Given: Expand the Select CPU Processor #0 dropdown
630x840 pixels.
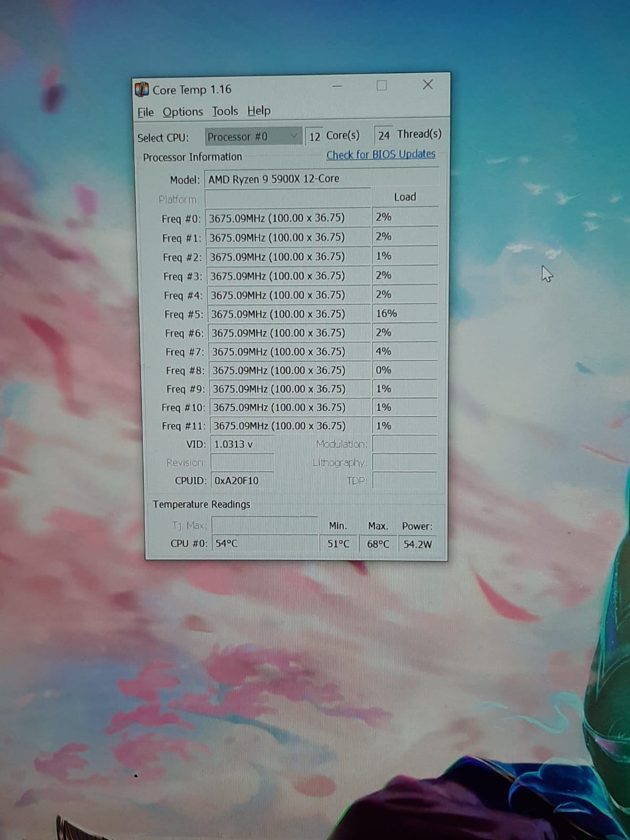Looking at the screenshot, I should [x=253, y=136].
